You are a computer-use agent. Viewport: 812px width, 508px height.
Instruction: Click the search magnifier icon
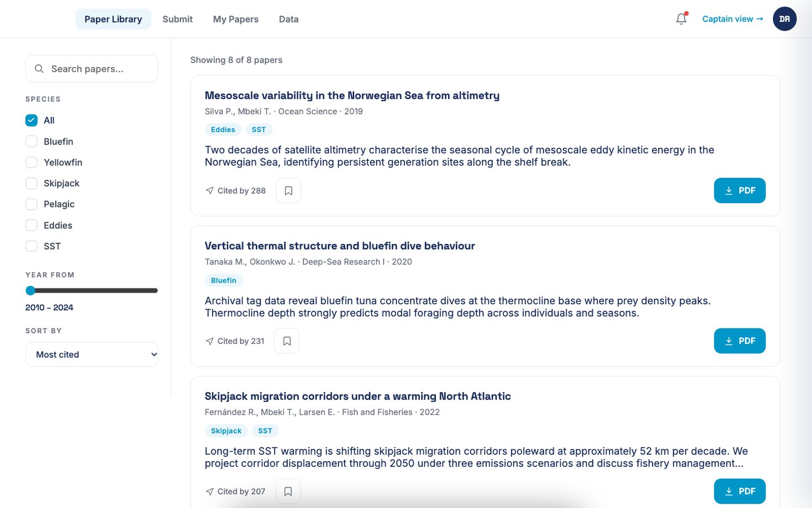pos(39,69)
